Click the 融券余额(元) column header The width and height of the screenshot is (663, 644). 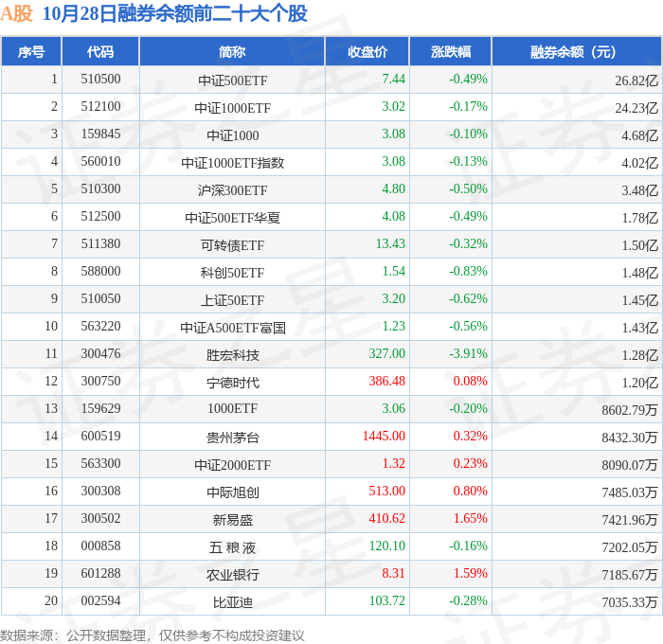pos(576,51)
